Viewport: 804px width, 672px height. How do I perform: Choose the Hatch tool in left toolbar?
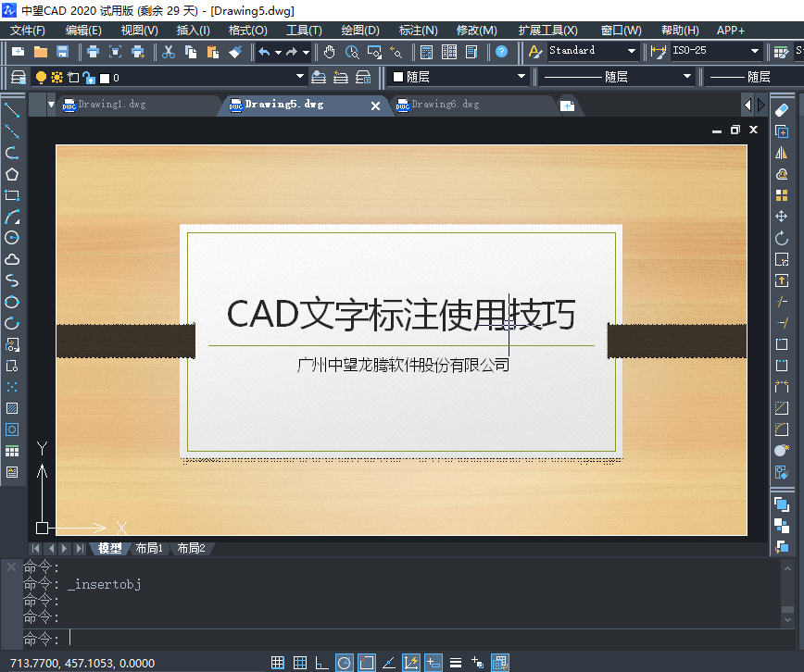tap(12, 408)
